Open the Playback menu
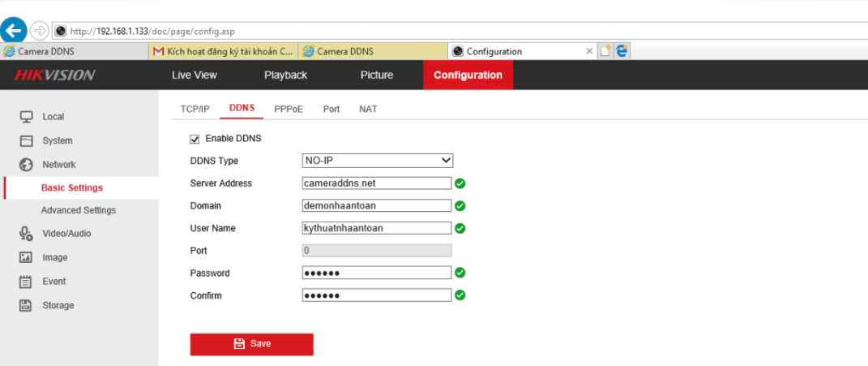868x366 pixels. (285, 75)
